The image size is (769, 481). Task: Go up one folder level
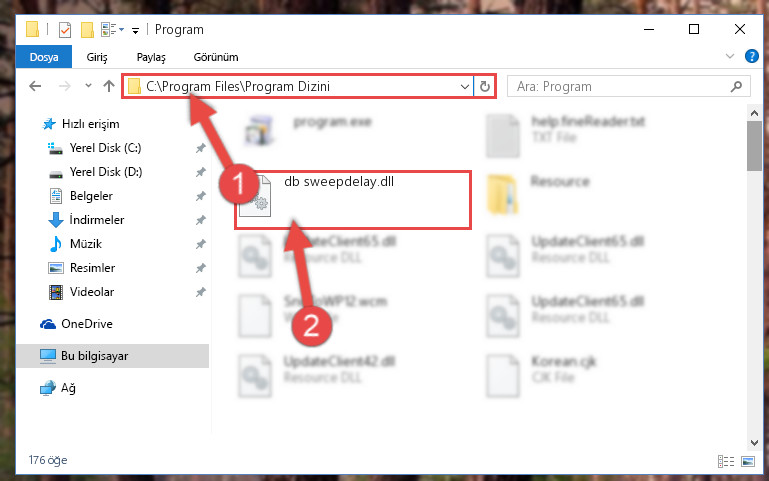pyautogui.click(x=109, y=86)
